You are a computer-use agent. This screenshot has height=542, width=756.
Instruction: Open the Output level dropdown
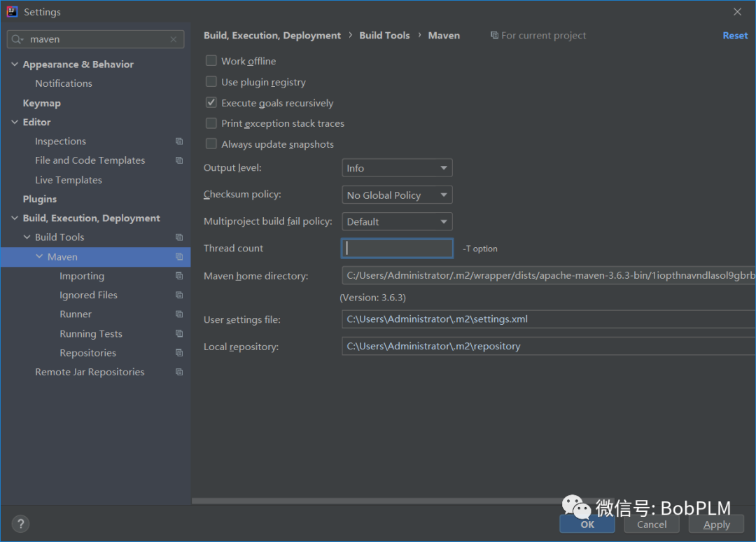coord(397,168)
